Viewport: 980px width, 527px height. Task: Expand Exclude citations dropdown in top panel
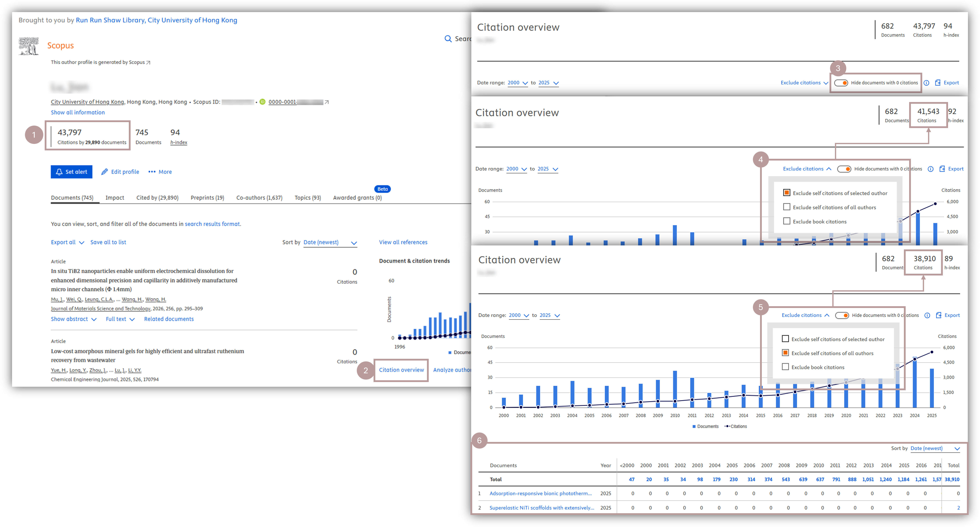[804, 83]
